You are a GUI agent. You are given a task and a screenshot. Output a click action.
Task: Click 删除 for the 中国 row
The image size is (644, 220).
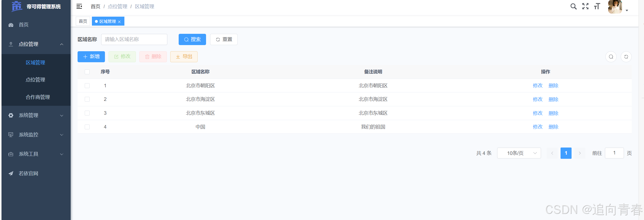click(x=553, y=127)
